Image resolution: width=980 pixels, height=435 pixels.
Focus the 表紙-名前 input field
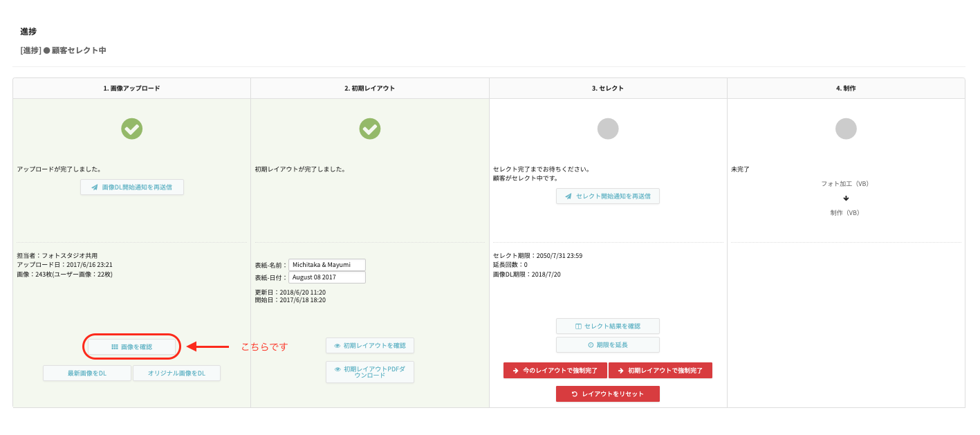pyautogui.click(x=326, y=265)
